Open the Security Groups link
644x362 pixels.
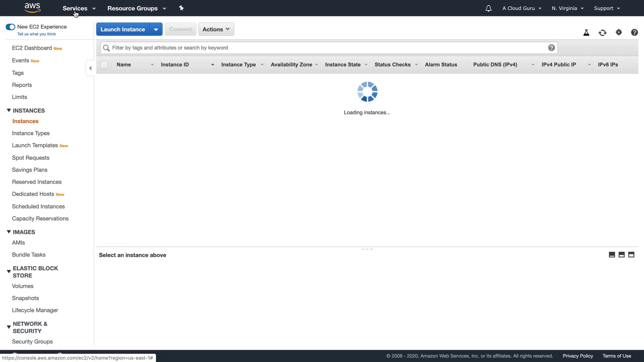[32, 342]
